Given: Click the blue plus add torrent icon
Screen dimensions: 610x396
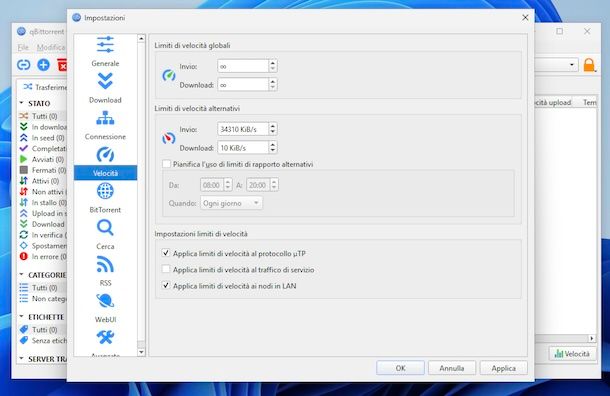Looking at the screenshot, I should click(43, 65).
